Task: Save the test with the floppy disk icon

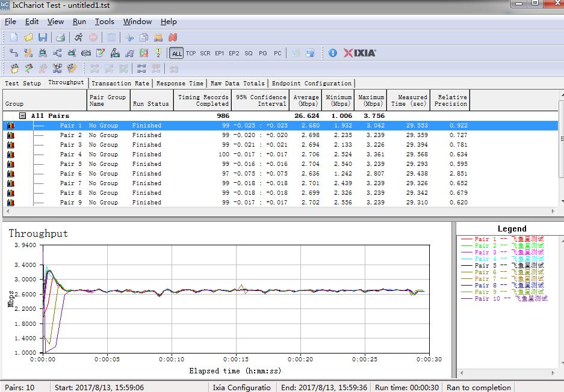Action: tap(43, 37)
